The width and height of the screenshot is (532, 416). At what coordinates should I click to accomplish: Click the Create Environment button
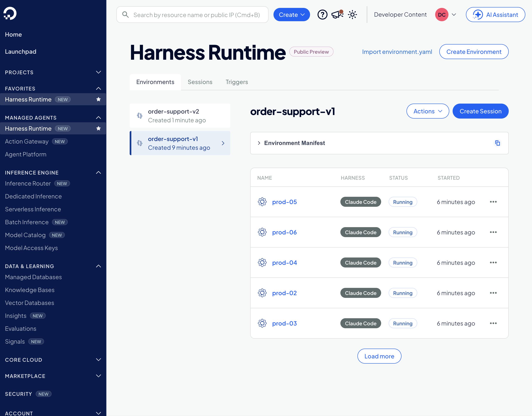click(474, 52)
